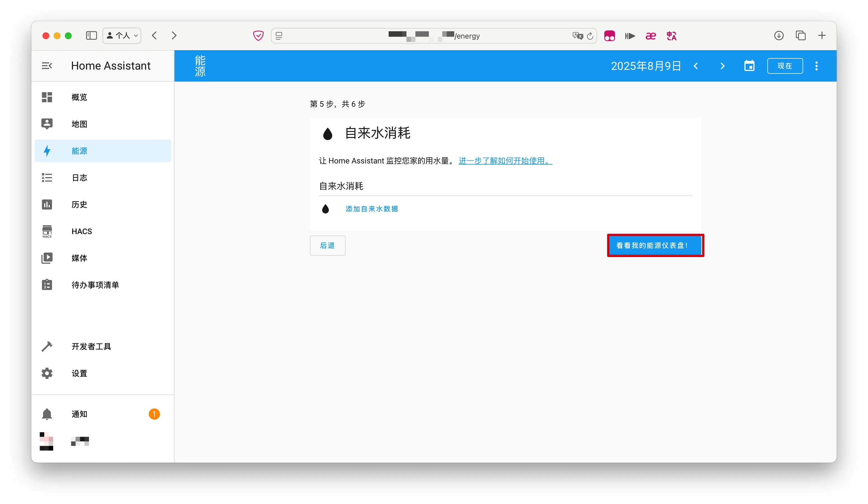Click the water drop icon beside 添加自来水数据
Screen dimensions: 868x504
coord(325,209)
